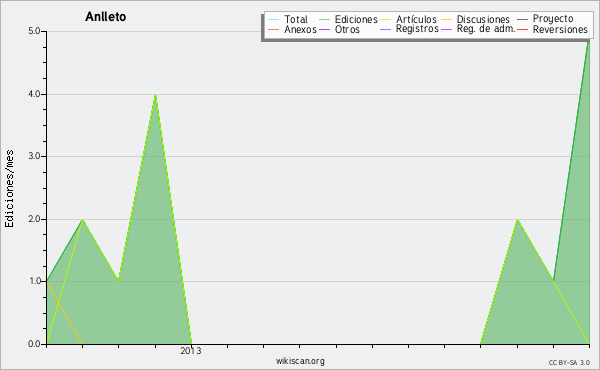Click the data peak at 4.0 editions
The height and width of the screenshot is (370, 600).
pos(155,95)
